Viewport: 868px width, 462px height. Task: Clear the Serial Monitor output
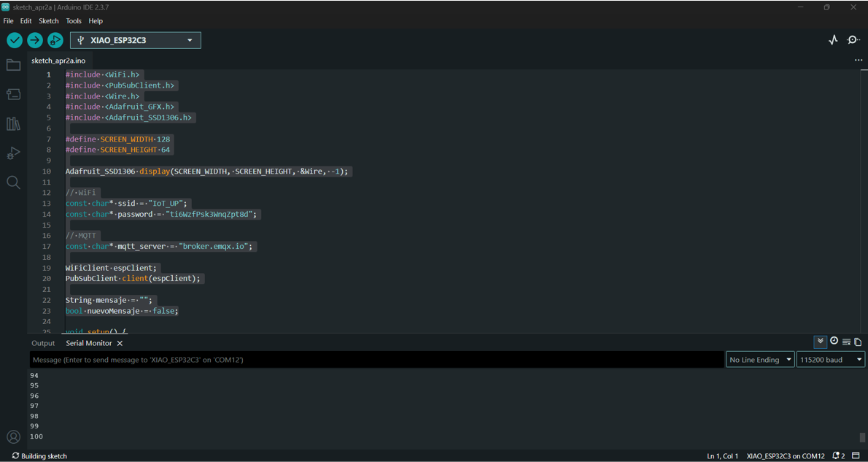click(x=846, y=342)
